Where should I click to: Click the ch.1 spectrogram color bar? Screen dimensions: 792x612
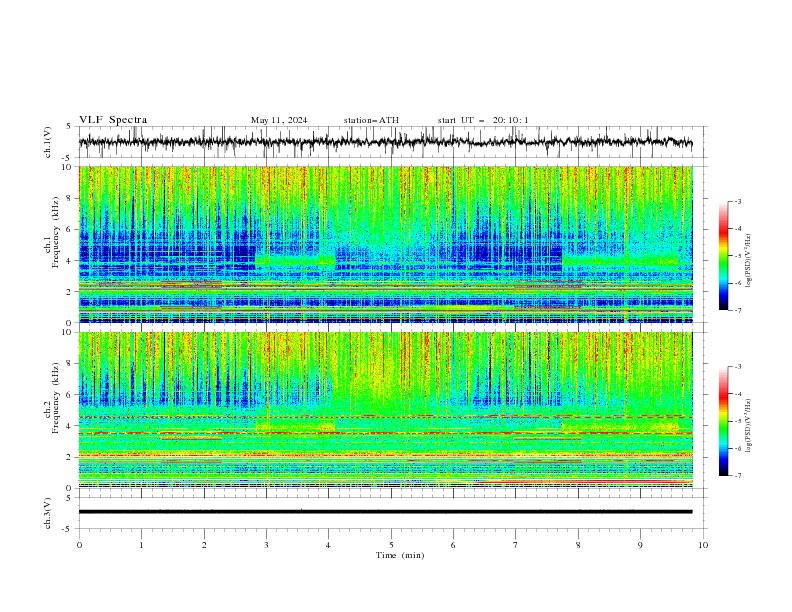point(723,256)
